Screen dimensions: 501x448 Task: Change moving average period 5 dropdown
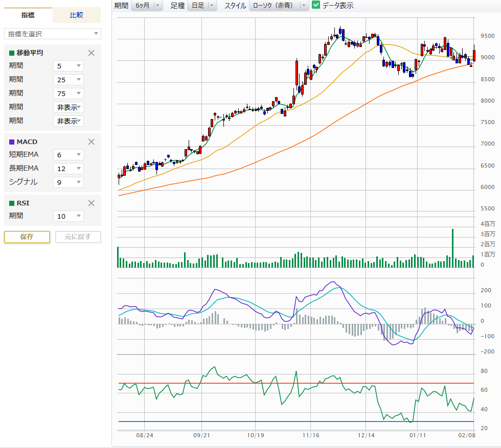(x=69, y=66)
